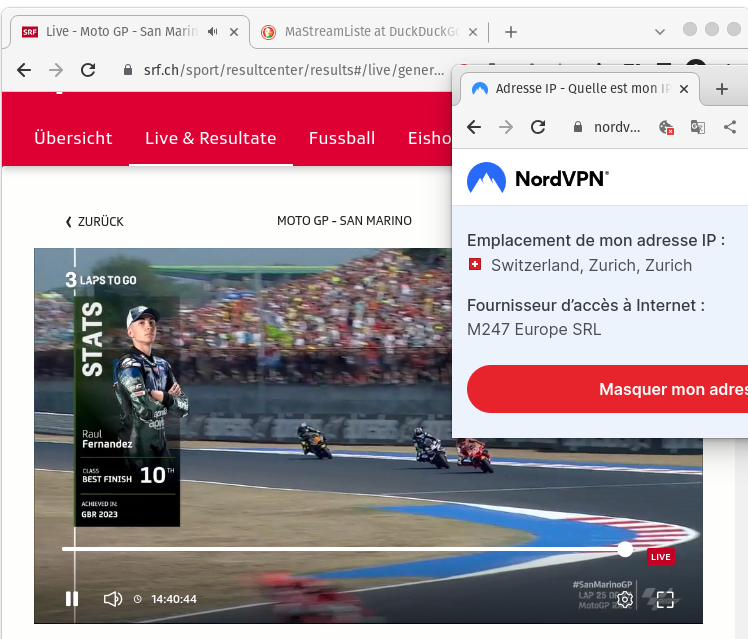Click the ZURÜCK back link
Image resolution: width=748 pixels, height=639 pixels.
coord(94,222)
